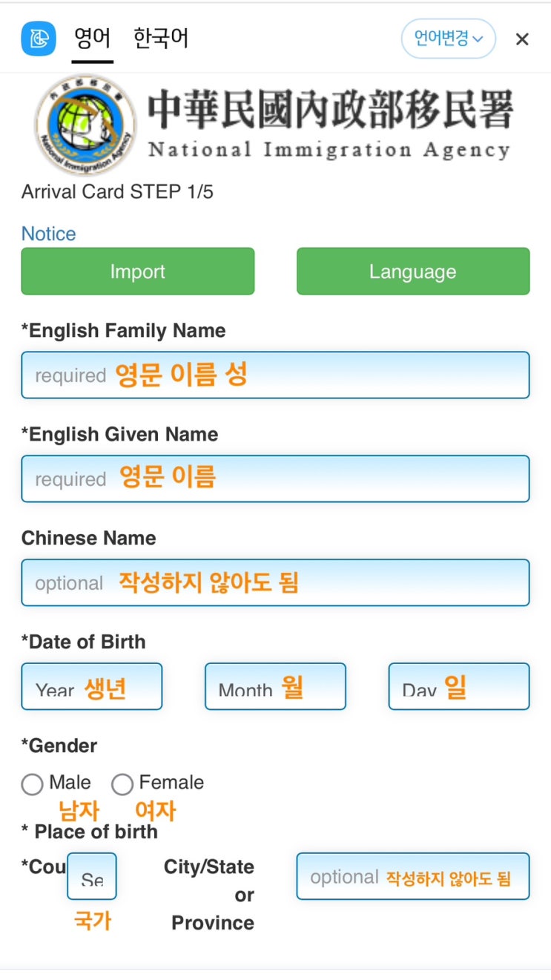Image resolution: width=551 pixels, height=980 pixels.
Task: Open the Notice link
Action: coord(48,234)
